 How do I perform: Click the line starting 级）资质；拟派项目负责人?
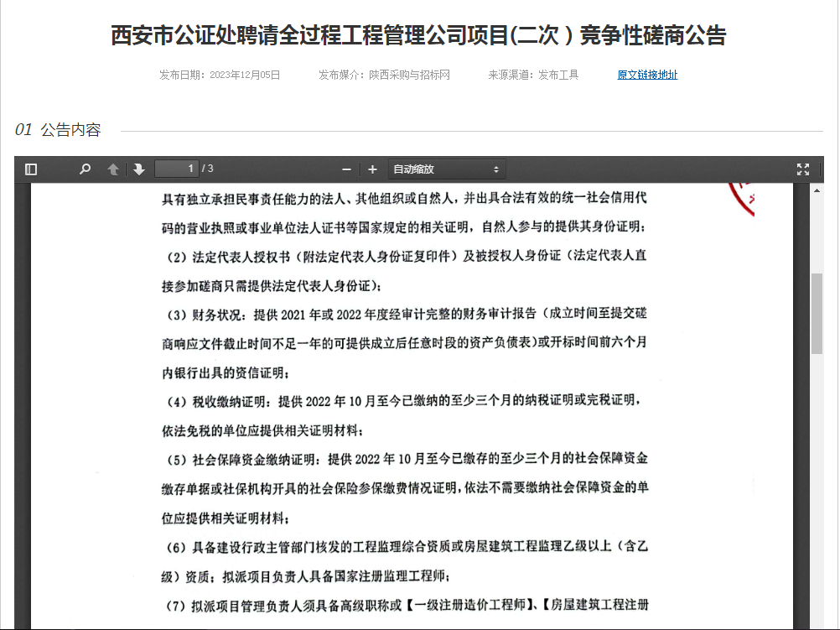[x=305, y=576]
